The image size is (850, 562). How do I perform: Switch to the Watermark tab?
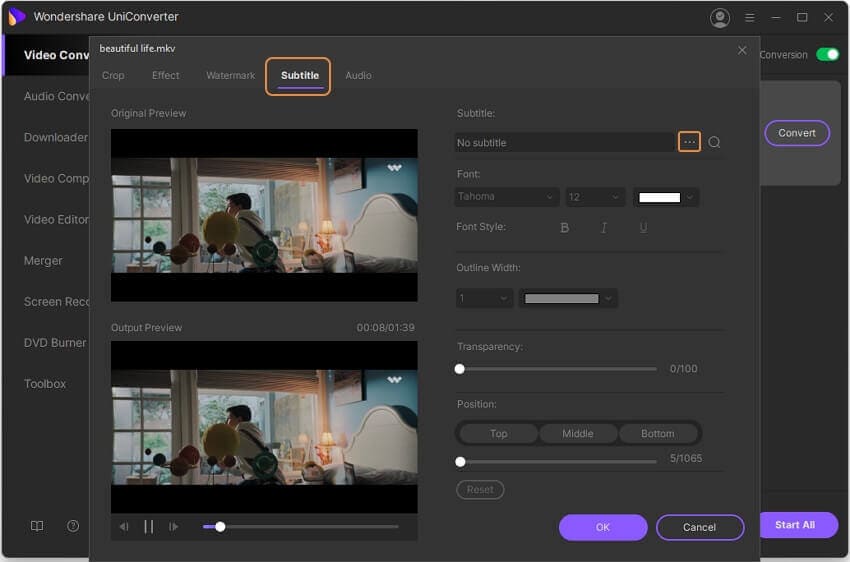pyautogui.click(x=230, y=75)
